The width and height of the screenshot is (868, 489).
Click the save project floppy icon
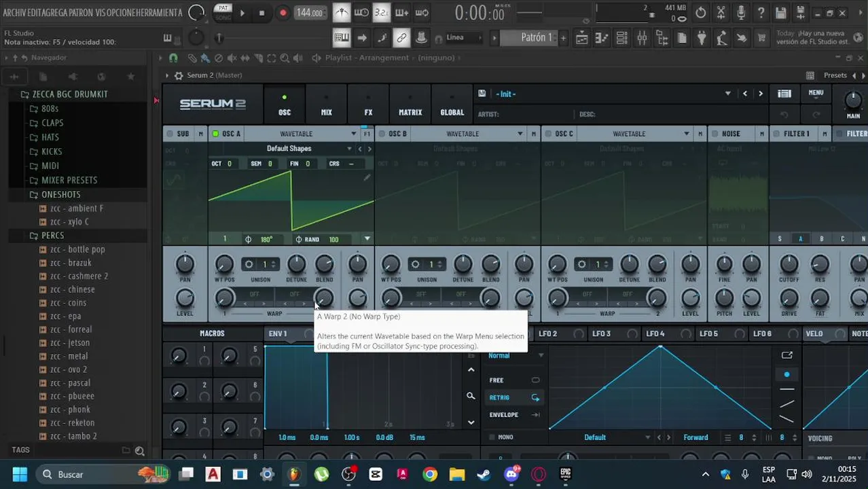point(781,13)
